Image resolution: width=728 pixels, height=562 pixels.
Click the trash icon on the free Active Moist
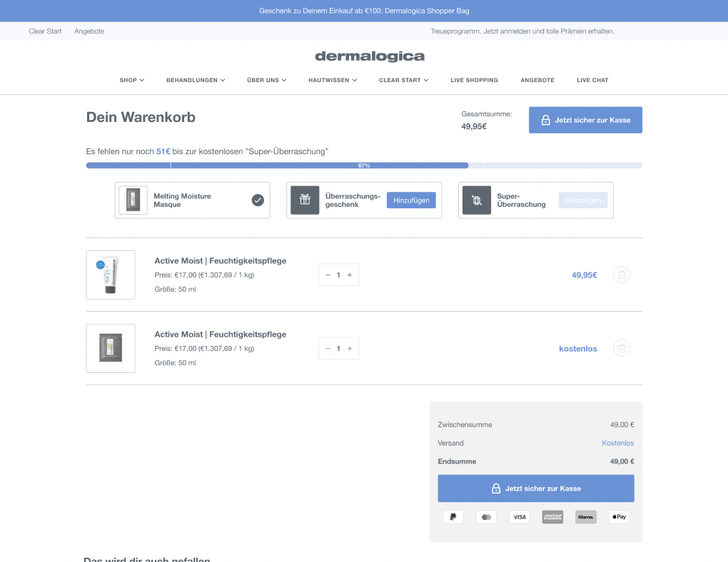pyautogui.click(x=621, y=348)
